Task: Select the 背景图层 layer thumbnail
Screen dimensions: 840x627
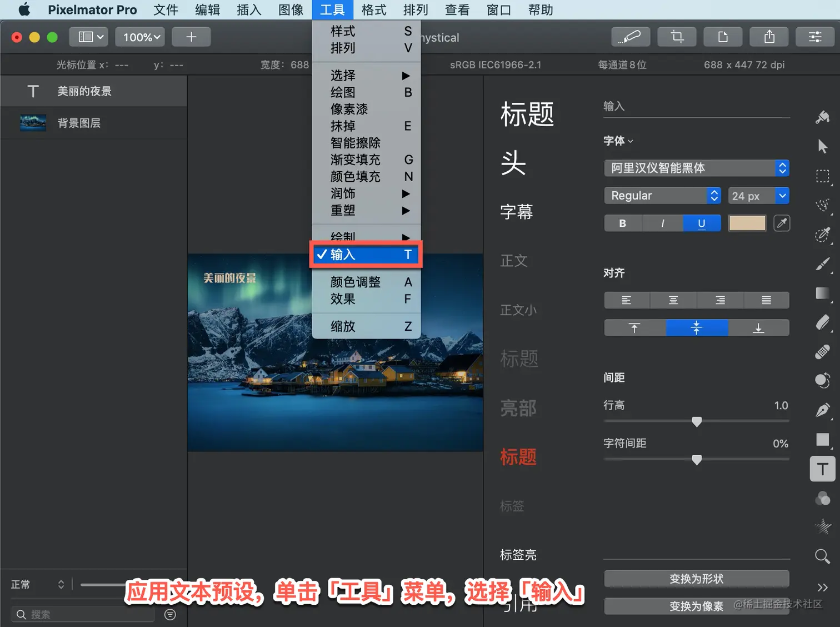Action: (33, 123)
